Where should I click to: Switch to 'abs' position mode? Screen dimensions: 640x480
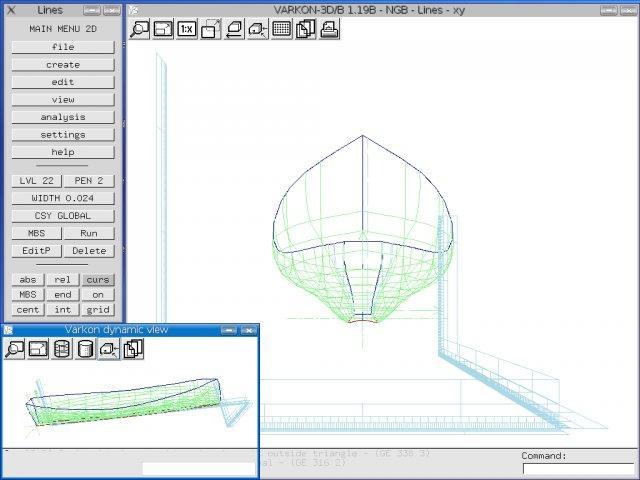[28, 280]
